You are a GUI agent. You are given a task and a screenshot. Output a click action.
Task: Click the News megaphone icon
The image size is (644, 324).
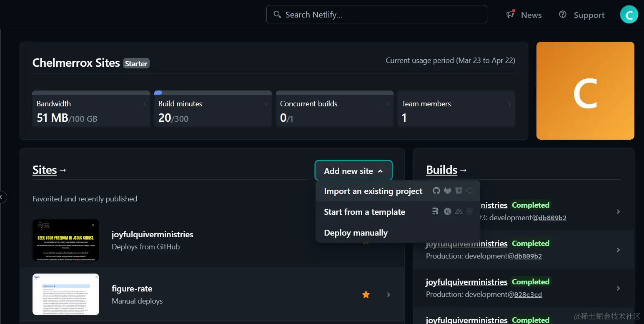510,15
